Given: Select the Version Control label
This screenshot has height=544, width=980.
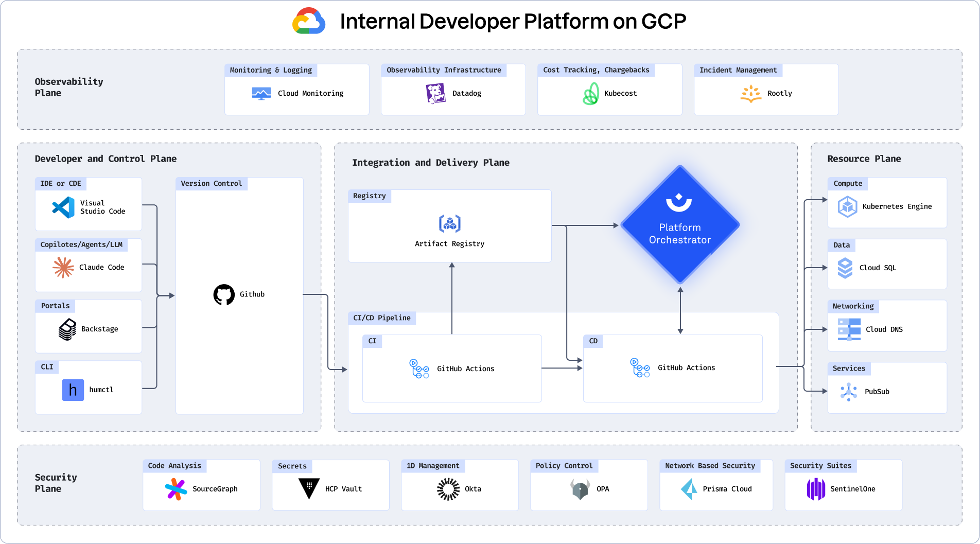Looking at the screenshot, I should click(x=211, y=184).
